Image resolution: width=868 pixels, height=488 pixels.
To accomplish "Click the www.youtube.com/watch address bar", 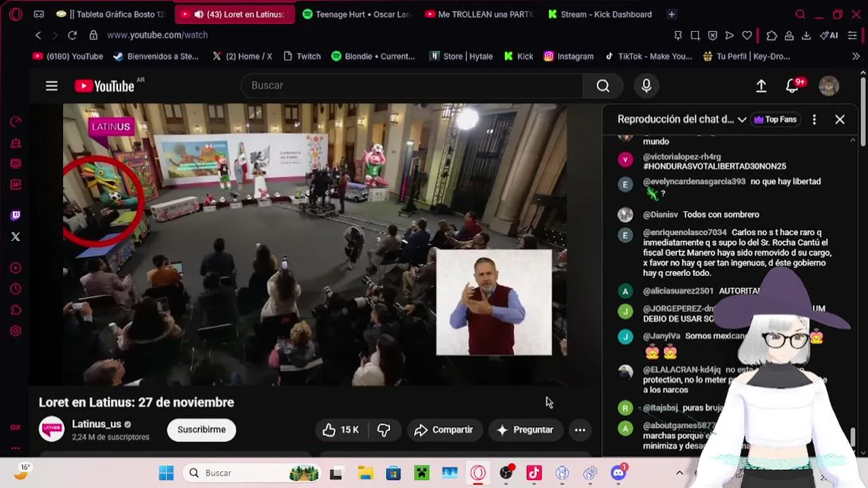I will click(x=157, y=35).
